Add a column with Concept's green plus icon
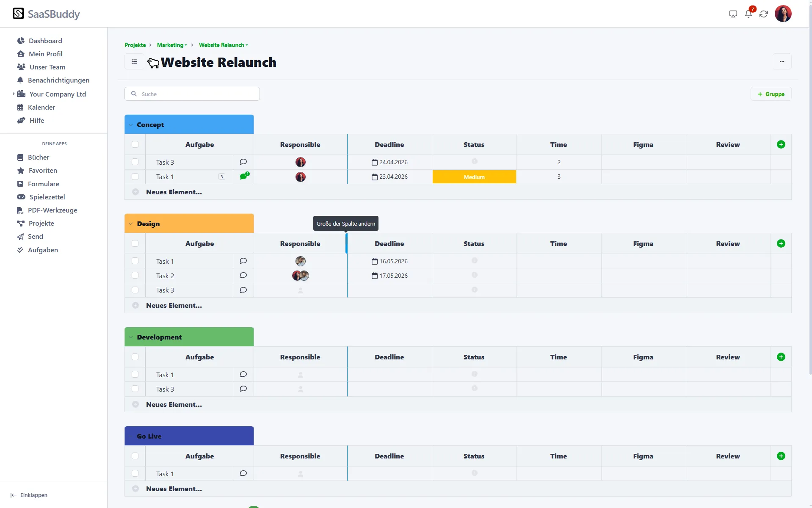The image size is (812, 508). [781, 144]
